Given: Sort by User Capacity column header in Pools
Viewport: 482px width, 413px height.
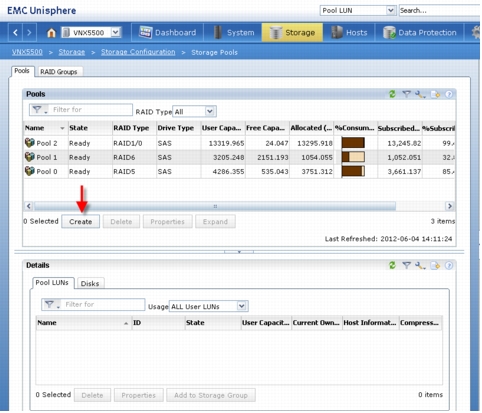Looking at the screenshot, I should coord(223,128).
